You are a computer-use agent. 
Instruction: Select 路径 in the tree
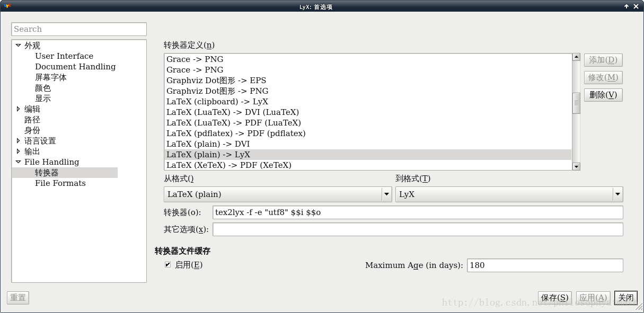[x=32, y=120]
